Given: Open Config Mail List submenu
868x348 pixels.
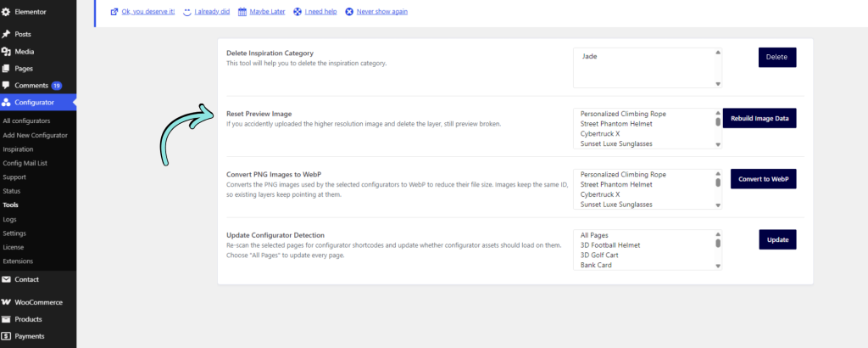Looking at the screenshot, I should 25,164.
